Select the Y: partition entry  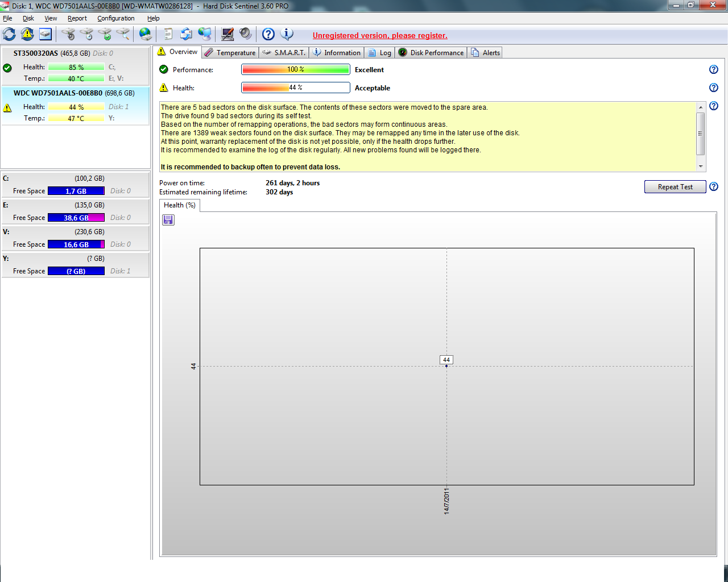(x=75, y=265)
